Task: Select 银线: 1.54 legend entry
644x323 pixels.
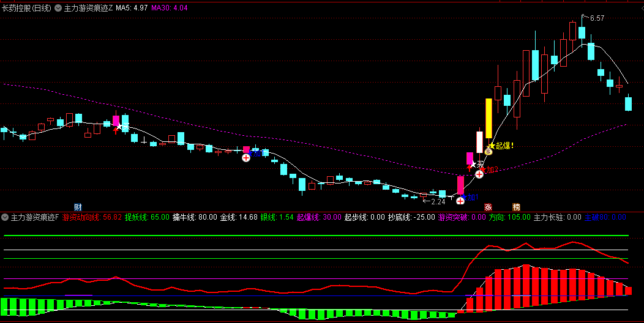Action: coord(277,217)
